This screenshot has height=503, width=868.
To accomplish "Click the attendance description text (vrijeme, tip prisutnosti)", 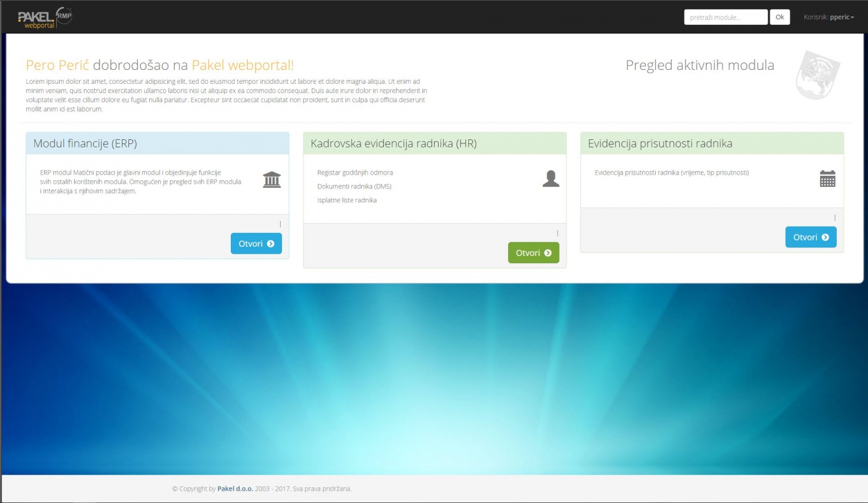I will 671,172.
